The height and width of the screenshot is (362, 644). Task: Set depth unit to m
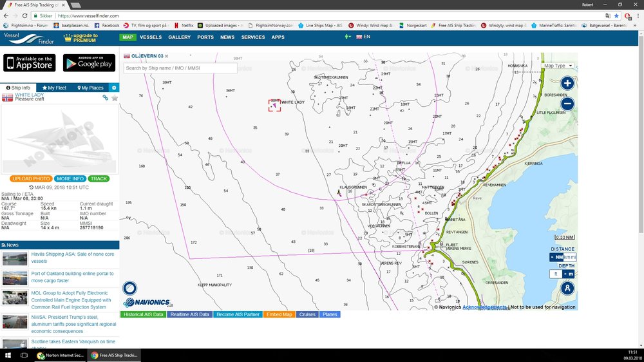(569, 274)
